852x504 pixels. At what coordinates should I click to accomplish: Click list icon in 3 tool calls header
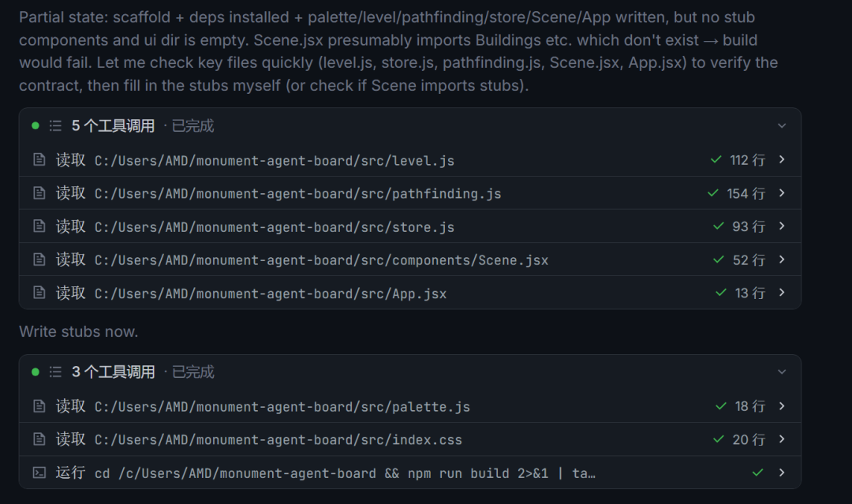55,372
